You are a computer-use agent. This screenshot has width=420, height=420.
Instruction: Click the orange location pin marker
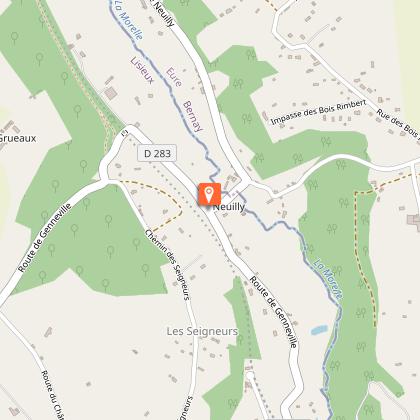[x=209, y=194]
